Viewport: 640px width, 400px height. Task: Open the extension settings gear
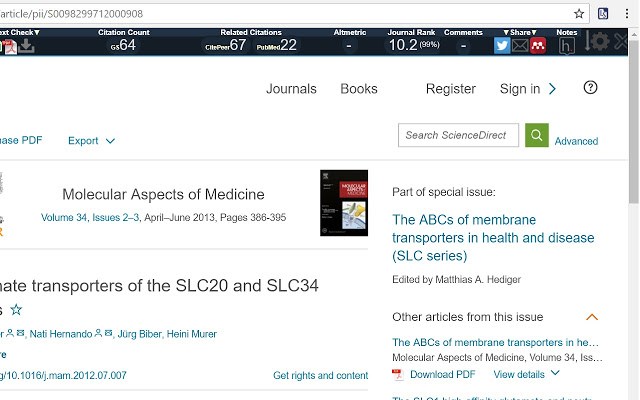click(599, 42)
